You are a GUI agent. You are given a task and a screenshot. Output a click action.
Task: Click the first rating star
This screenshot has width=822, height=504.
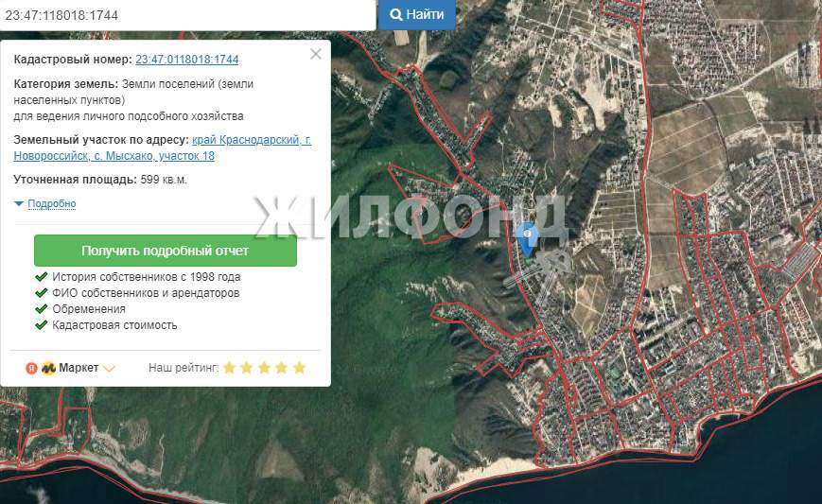pos(229,368)
